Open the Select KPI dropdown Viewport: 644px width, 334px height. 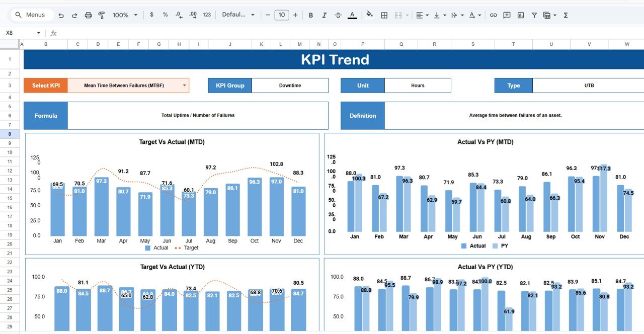click(184, 86)
